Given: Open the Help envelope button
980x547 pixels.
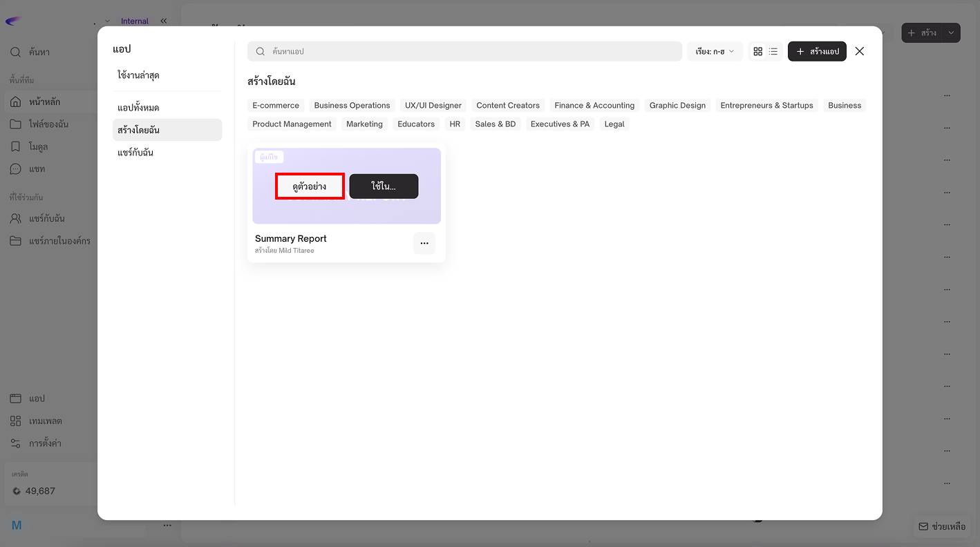Looking at the screenshot, I should [x=941, y=526].
